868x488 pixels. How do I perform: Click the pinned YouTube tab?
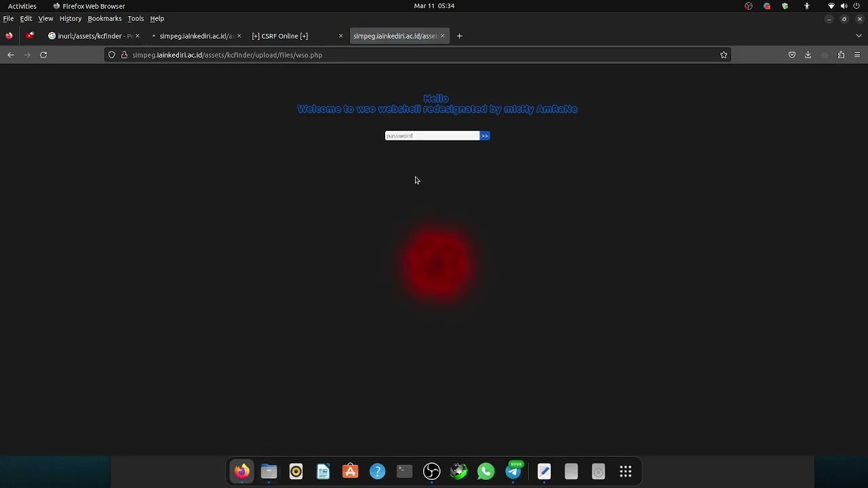(x=30, y=36)
